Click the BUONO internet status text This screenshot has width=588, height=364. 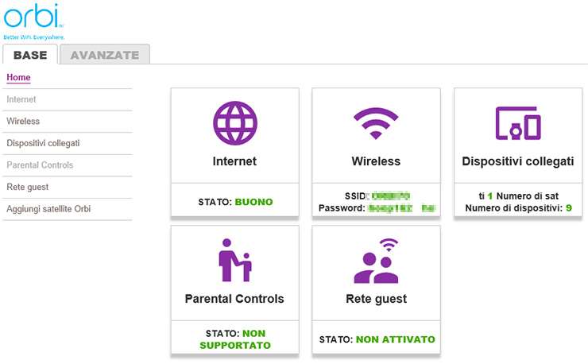(x=253, y=202)
